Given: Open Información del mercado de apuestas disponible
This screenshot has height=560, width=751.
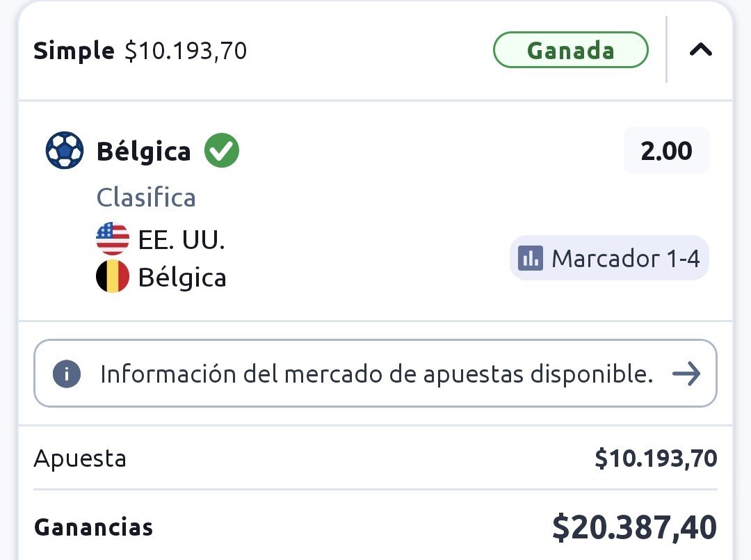Looking at the screenshot, I should pos(375,374).
